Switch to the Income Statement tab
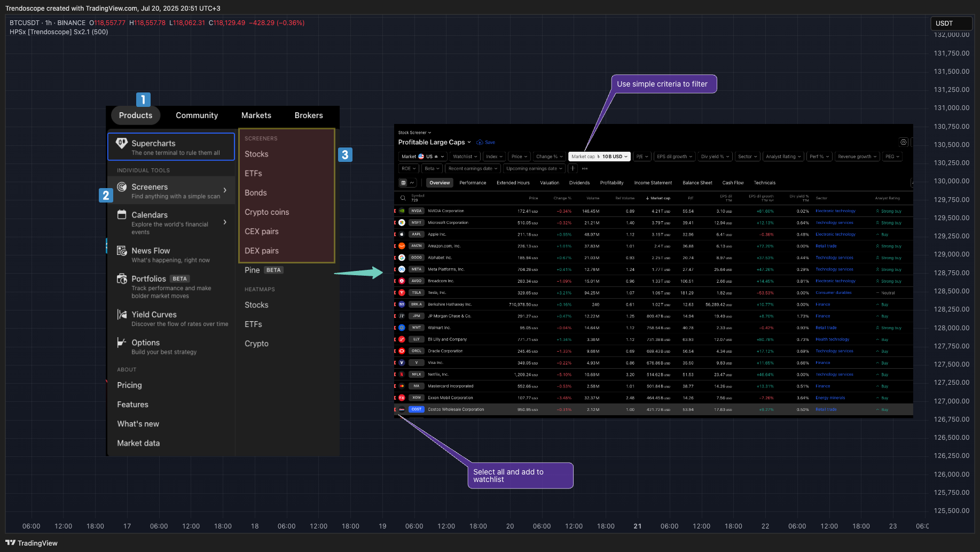Screen dimensions: 980x552 (x=653, y=183)
